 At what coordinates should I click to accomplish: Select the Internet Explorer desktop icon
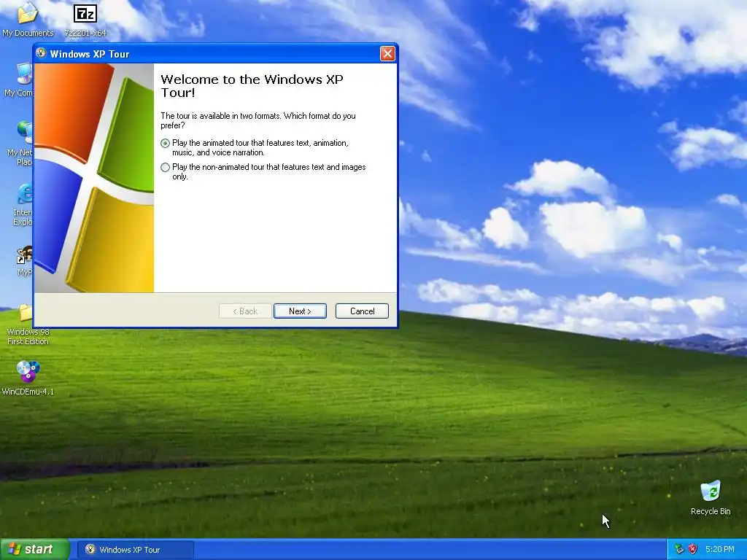point(23,205)
